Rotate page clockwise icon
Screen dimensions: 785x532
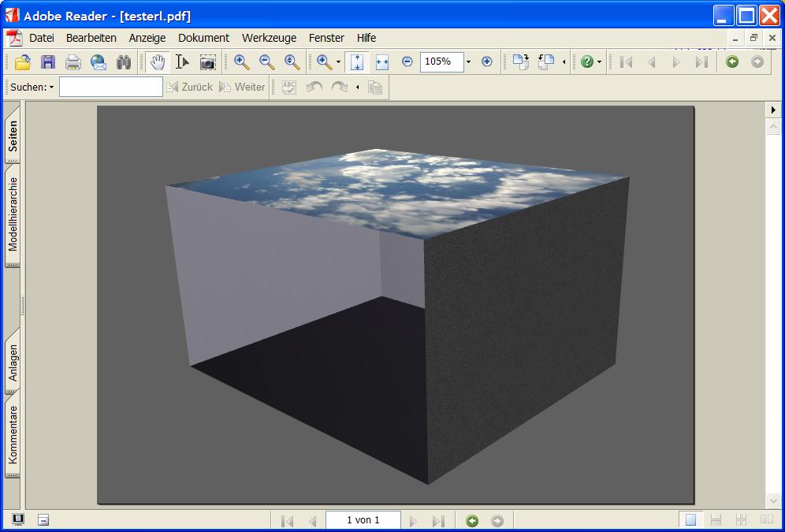pyautogui.click(x=520, y=62)
